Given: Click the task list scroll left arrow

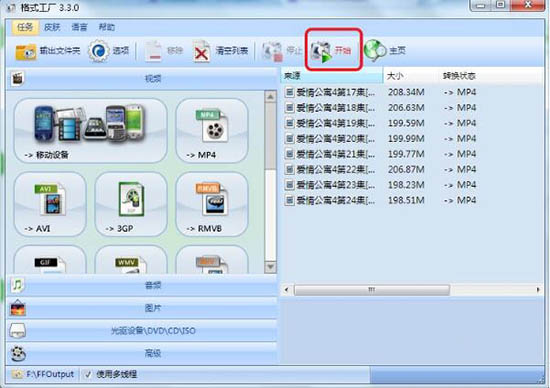Looking at the screenshot, I should tap(287, 290).
